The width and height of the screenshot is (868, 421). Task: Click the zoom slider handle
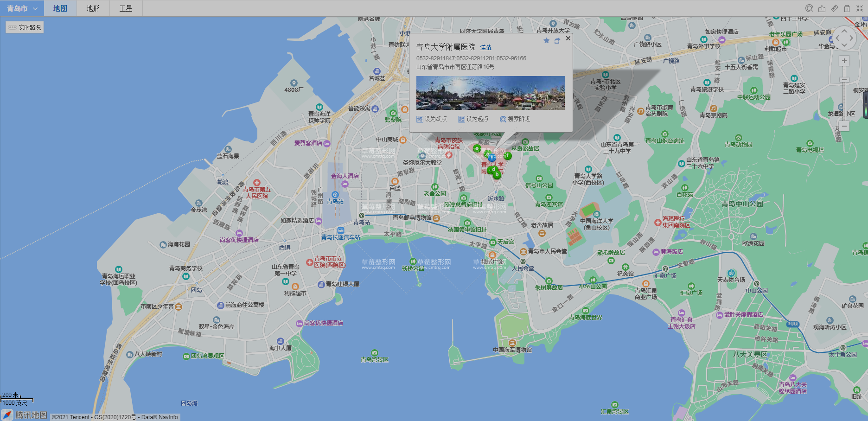pos(844,80)
